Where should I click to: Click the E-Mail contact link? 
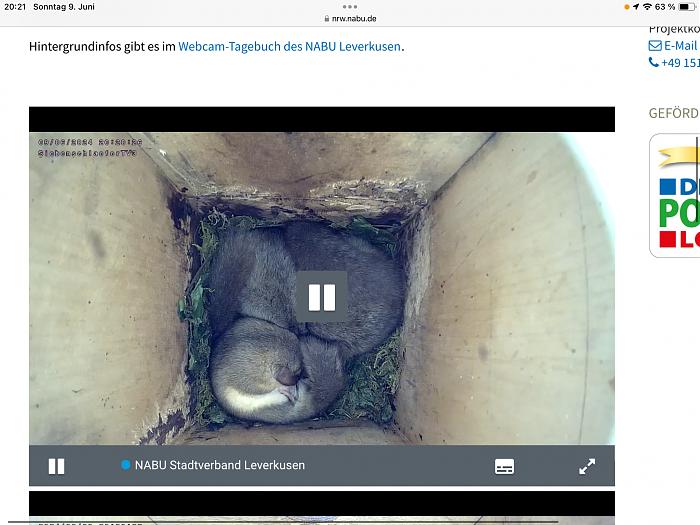[x=680, y=46]
